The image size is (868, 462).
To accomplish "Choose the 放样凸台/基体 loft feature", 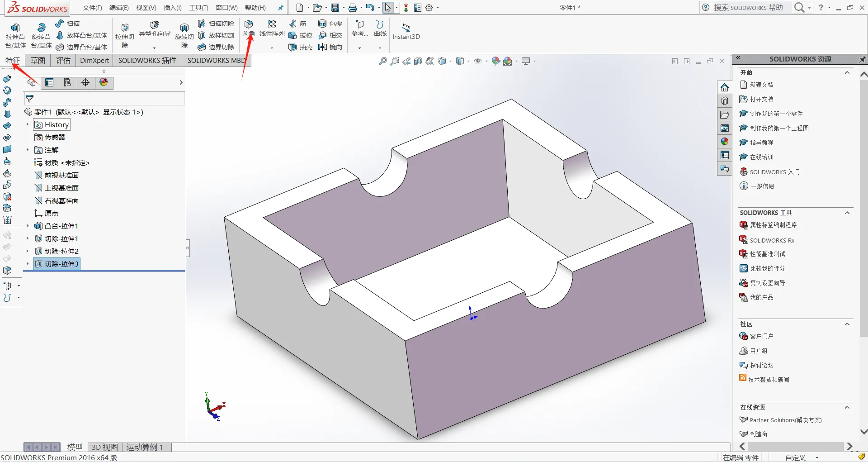I will coord(81,35).
